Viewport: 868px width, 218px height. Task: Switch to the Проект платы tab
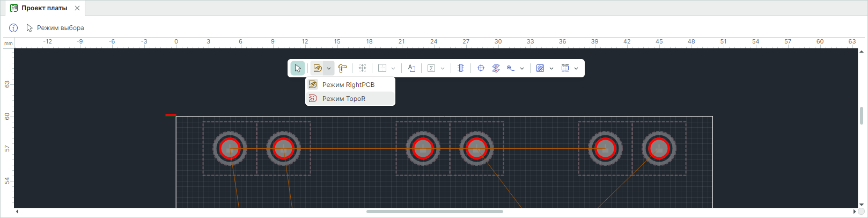(44, 8)
